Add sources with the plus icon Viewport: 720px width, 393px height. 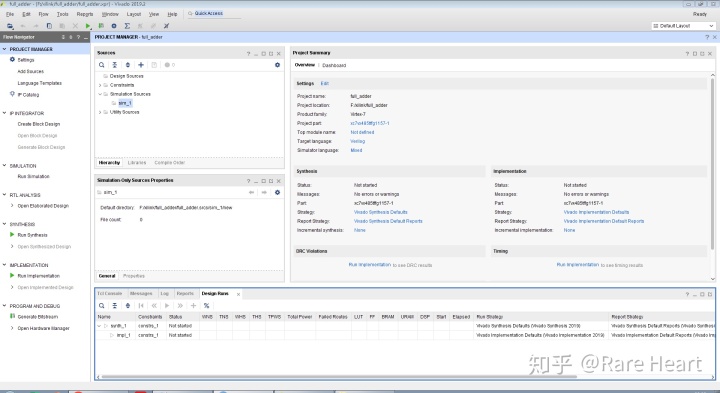tap(141, 65)
